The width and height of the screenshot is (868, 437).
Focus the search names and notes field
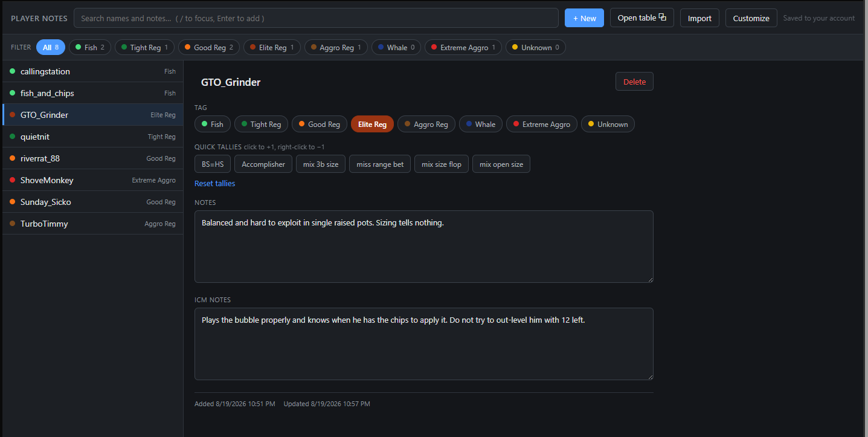click(x=316, y=18)
